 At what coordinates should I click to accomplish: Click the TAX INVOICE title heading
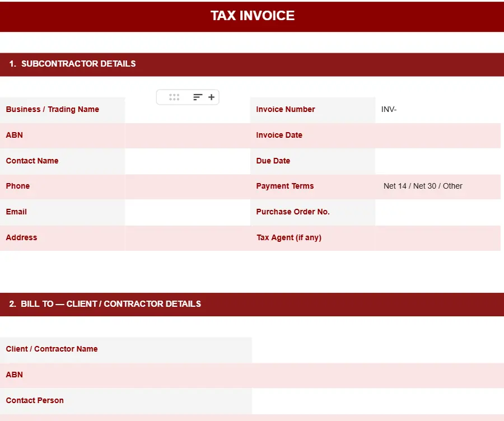point(253,16)
